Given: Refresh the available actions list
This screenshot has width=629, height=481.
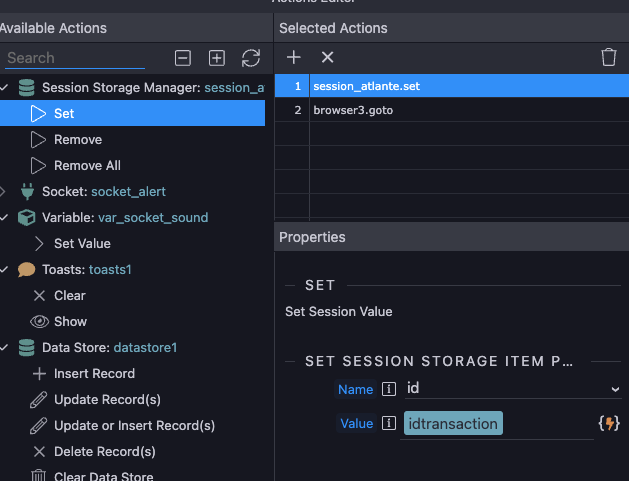Looking at the screenshot, I should (251, 58).
